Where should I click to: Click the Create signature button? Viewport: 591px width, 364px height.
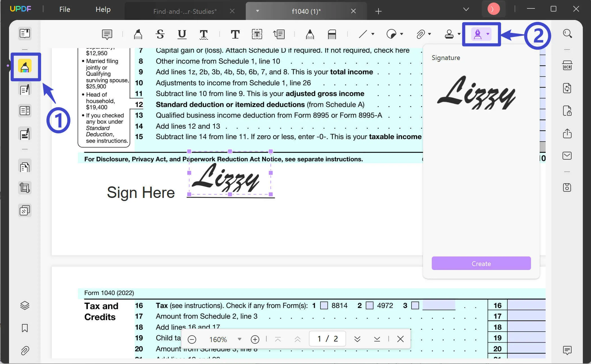[481, 263]
